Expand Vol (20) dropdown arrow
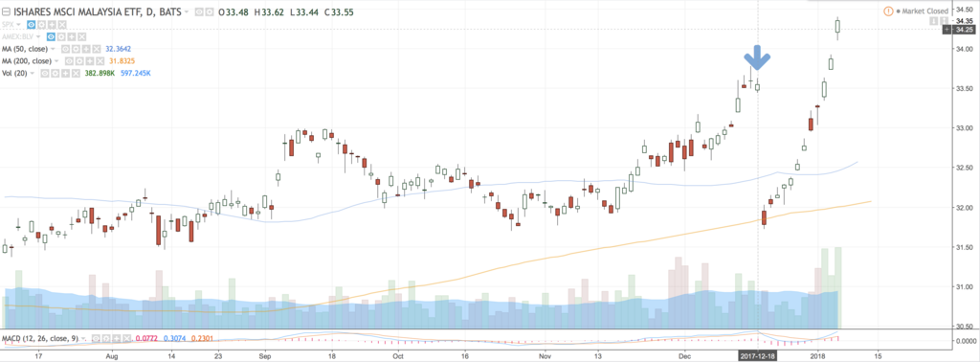The image size is (980, 362). coord(32,73)
